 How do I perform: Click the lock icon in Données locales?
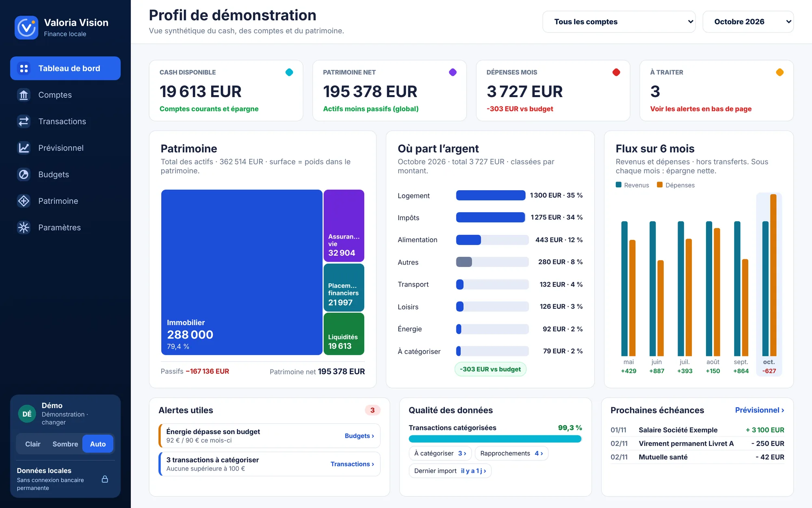pyautogui.click(x=105, y=479)
